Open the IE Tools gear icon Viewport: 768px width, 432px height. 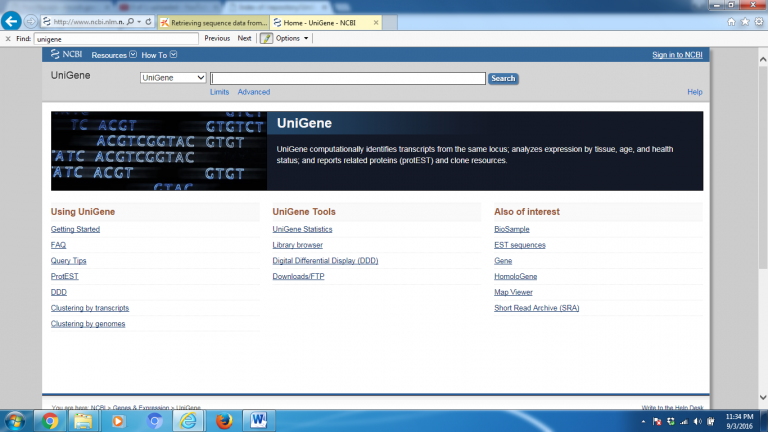pos(758,21)
